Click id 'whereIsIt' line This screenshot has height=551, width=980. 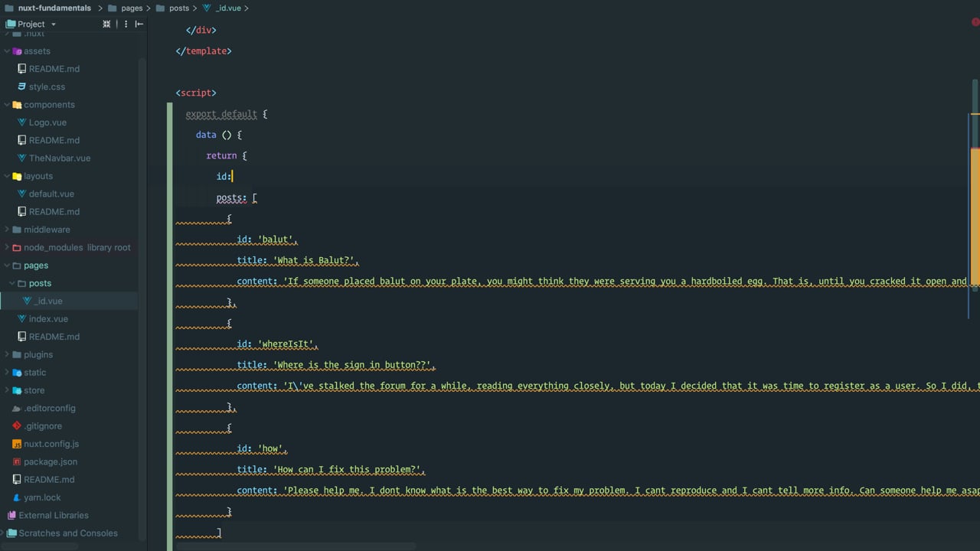[277, 344]
